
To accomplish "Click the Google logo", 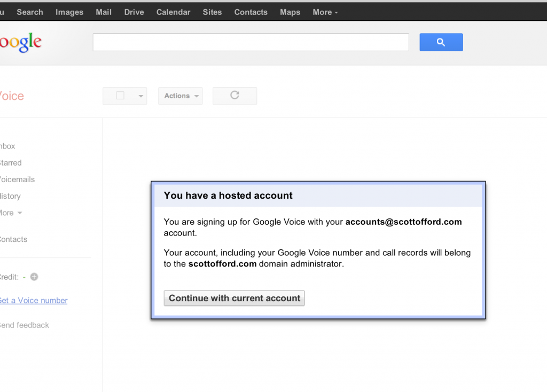I will pos(21,43).
